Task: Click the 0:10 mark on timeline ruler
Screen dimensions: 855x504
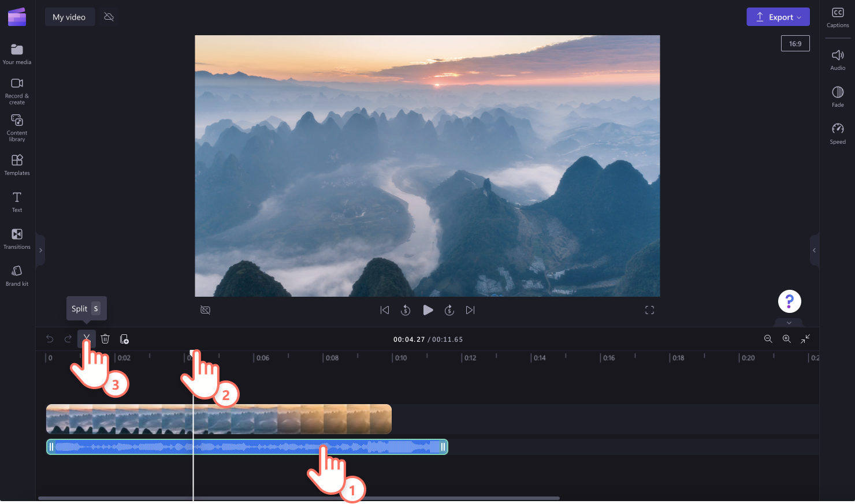Action: point(400,358)
